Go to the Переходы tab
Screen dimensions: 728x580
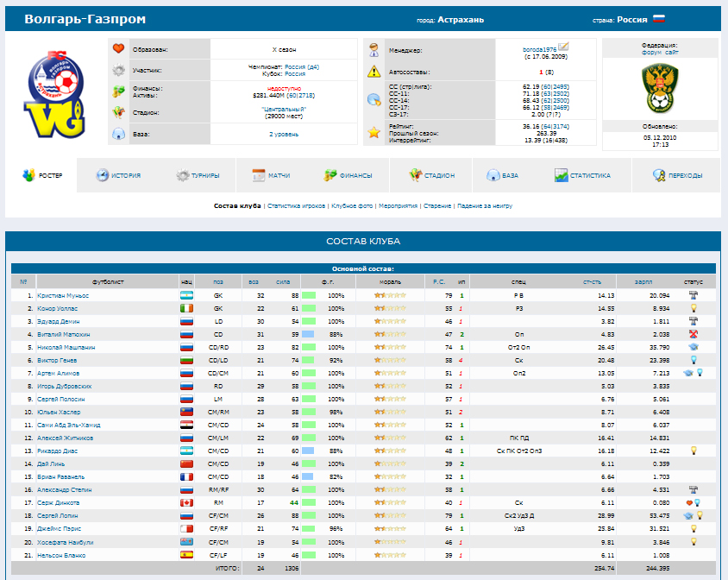[677, 175]
